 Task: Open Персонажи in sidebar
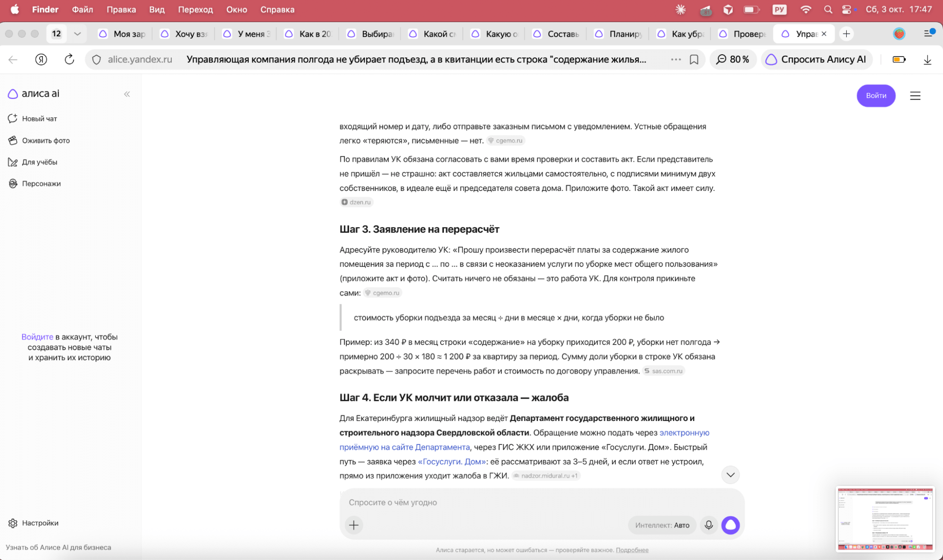(x=34, y=183)
